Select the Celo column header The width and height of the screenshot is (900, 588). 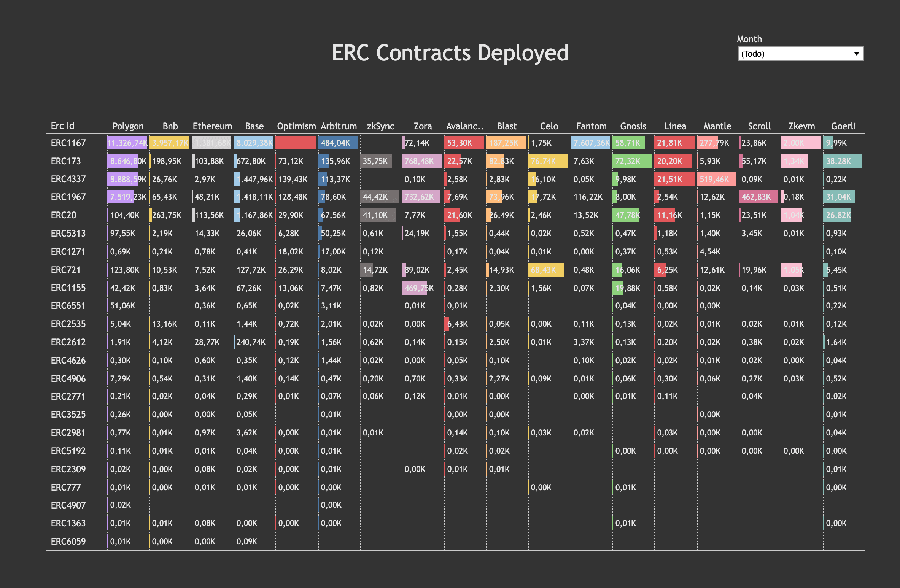tap(549, 126)
